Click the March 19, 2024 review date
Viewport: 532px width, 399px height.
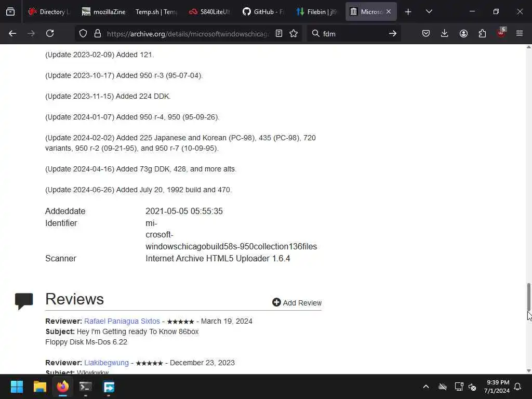(x=227, y=321)
